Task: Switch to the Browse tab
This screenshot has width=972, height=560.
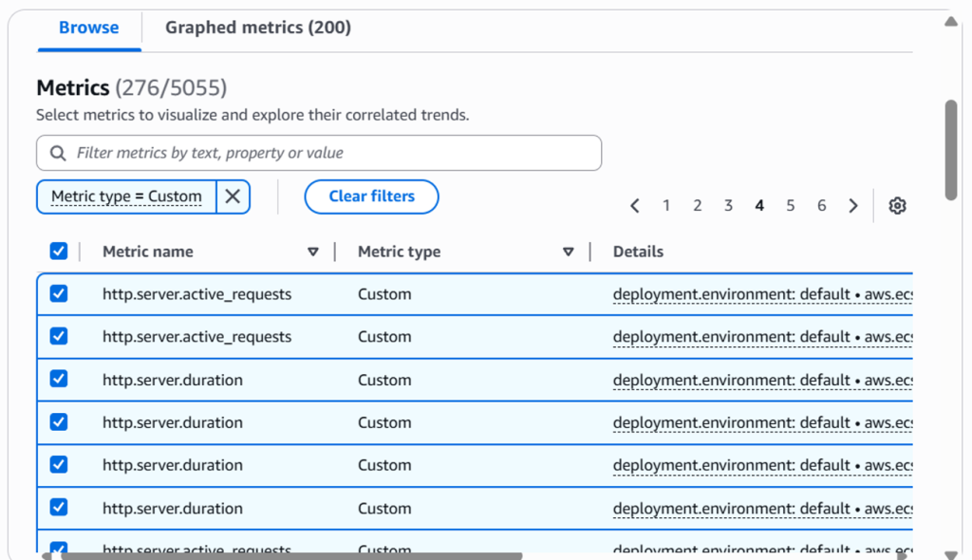Action: (x=88, y=28)
